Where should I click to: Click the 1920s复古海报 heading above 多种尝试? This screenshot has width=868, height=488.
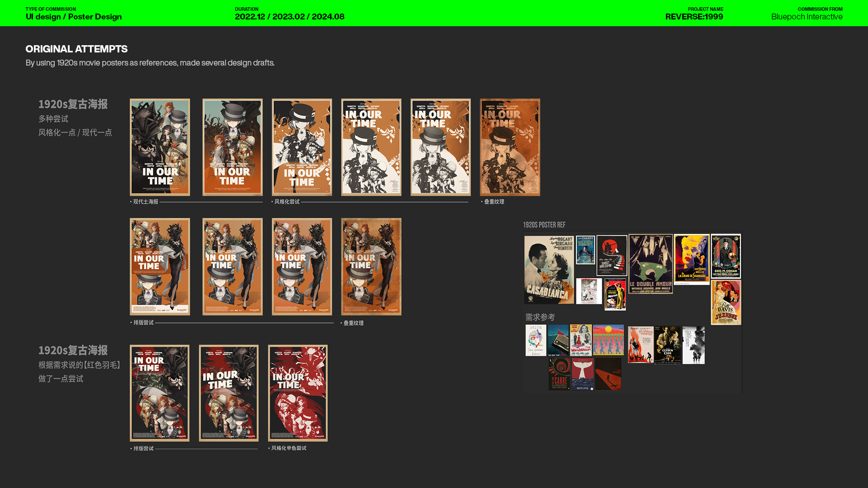(x=73, y=104)
